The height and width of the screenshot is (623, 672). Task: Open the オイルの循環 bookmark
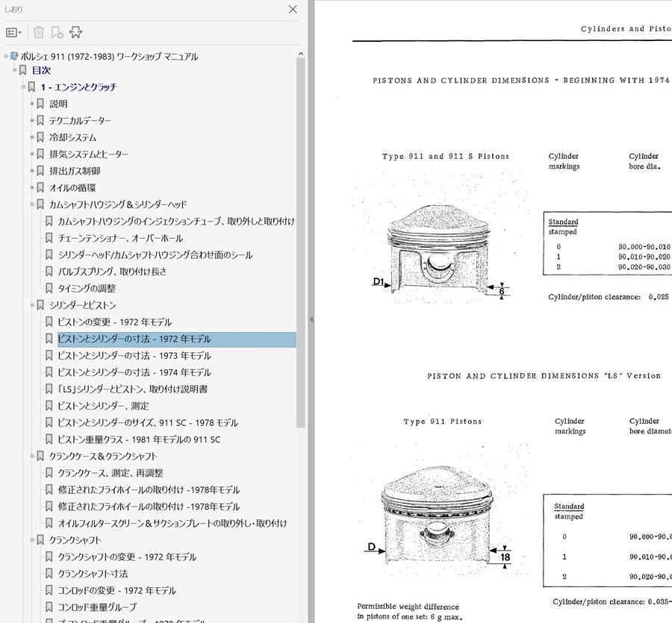(72, 187)
